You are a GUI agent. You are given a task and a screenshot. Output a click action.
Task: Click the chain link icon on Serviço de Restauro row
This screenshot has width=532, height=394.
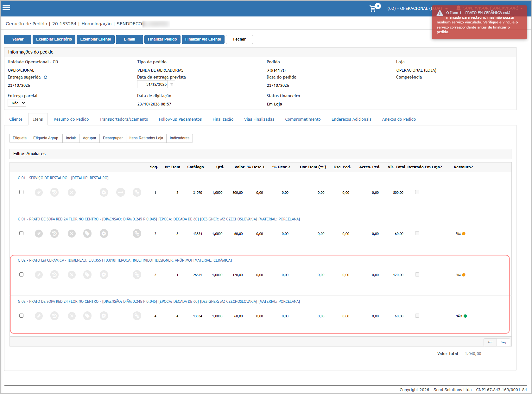pyautogui.click(x=137, y=192)
